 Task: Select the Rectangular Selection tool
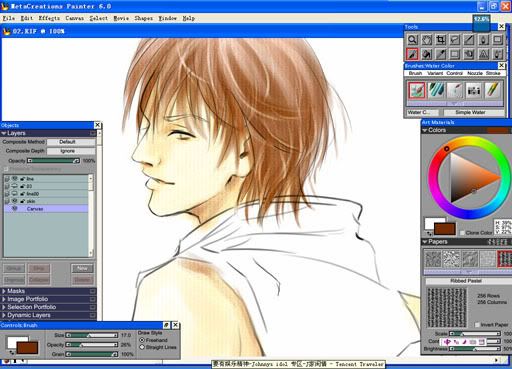(498, 40)
